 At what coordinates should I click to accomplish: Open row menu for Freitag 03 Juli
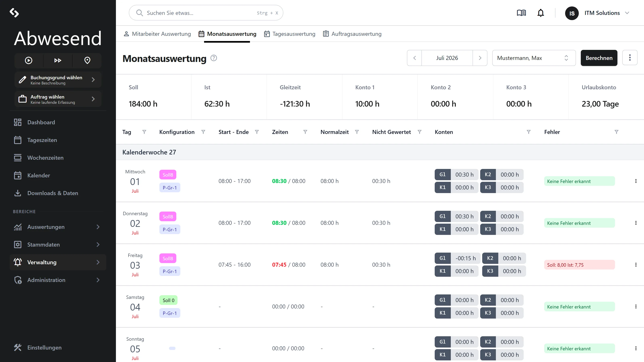(x=636, y=265)
